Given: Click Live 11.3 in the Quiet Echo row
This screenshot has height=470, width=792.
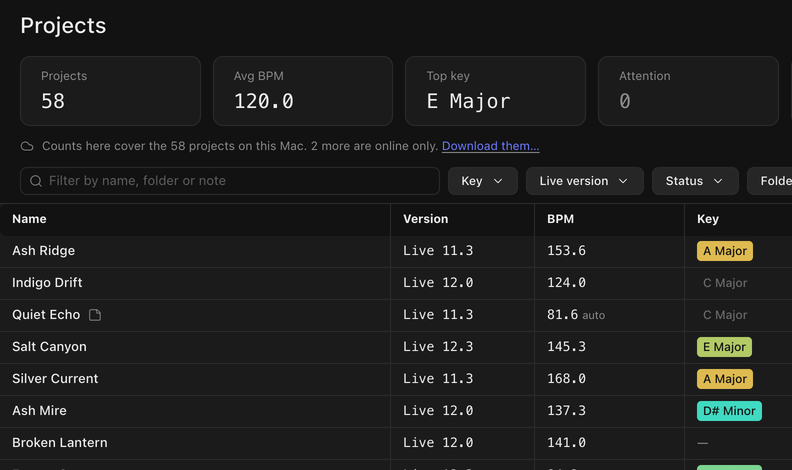Looking at the screenshot, I should coord(438,315).
